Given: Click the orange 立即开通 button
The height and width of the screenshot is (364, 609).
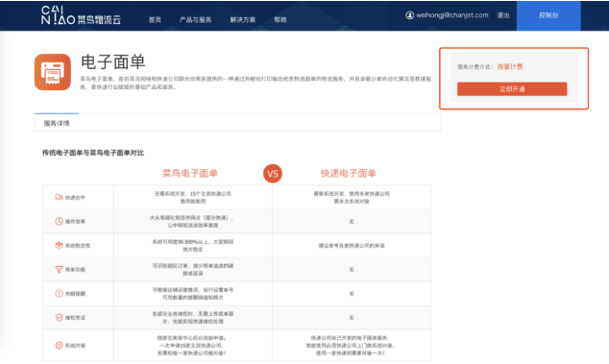Looking at the screenshot, I should tap(512, 89).
